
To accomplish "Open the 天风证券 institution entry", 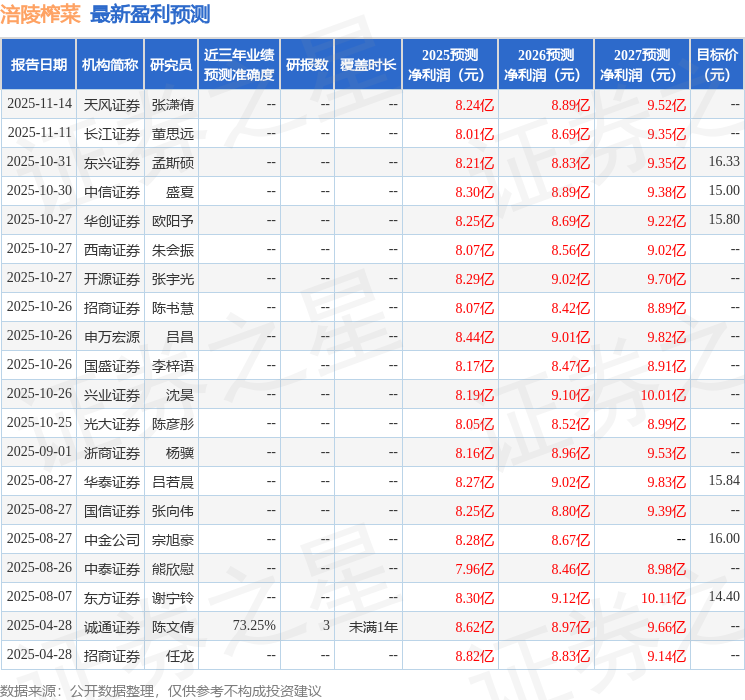I will coord(111,104).
